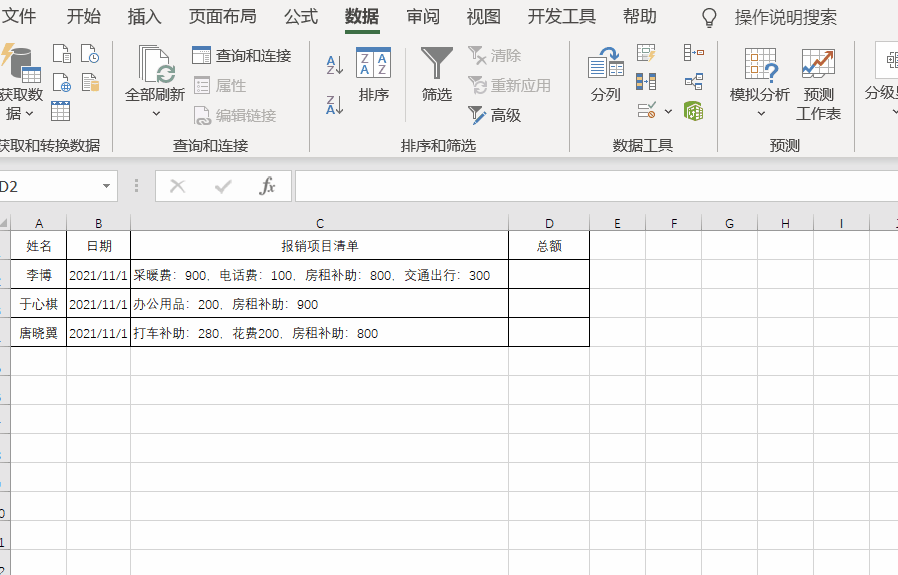
Task: Click the Consolidate icon
Action: coord(694,53)
